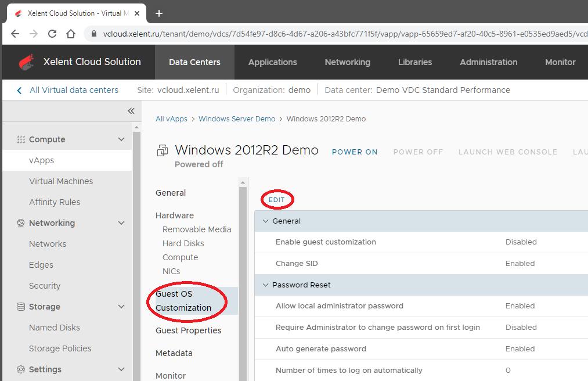Click the Edit button for guest customization

pyautogui.click(x=277, y=200)
